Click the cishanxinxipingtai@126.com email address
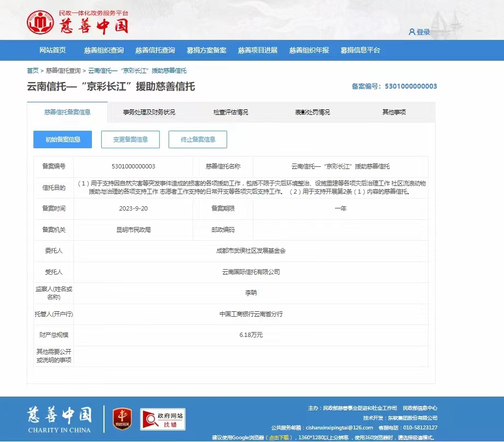504x442 pixels. 339,428
